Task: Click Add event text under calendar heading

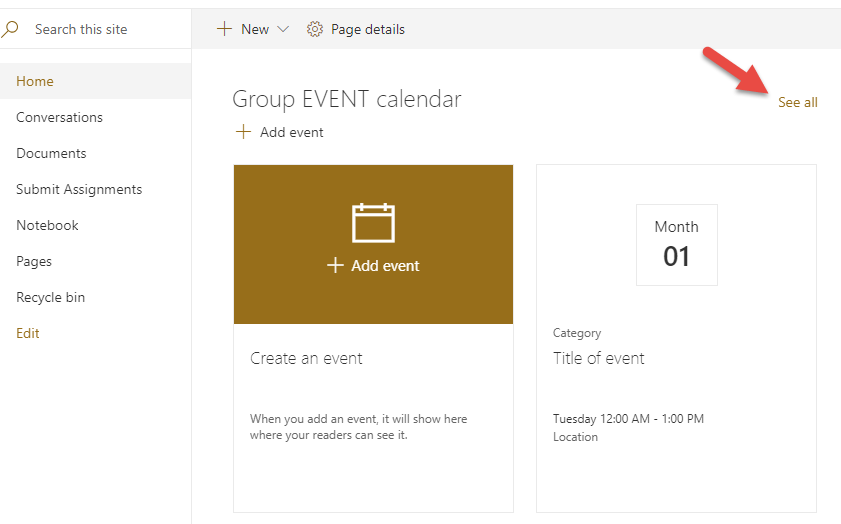Action: [x=291, y=132]
